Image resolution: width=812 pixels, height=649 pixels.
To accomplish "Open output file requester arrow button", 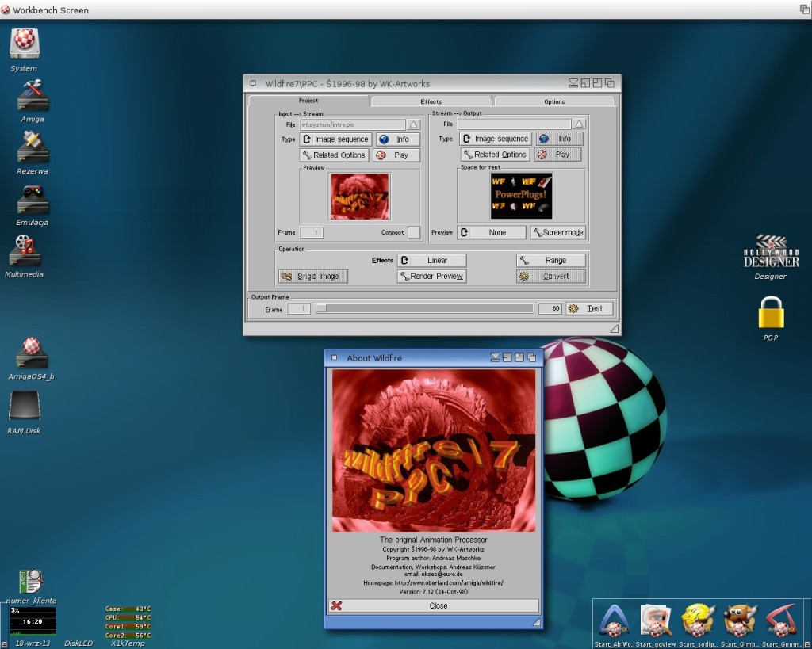I will pos(579,124).
